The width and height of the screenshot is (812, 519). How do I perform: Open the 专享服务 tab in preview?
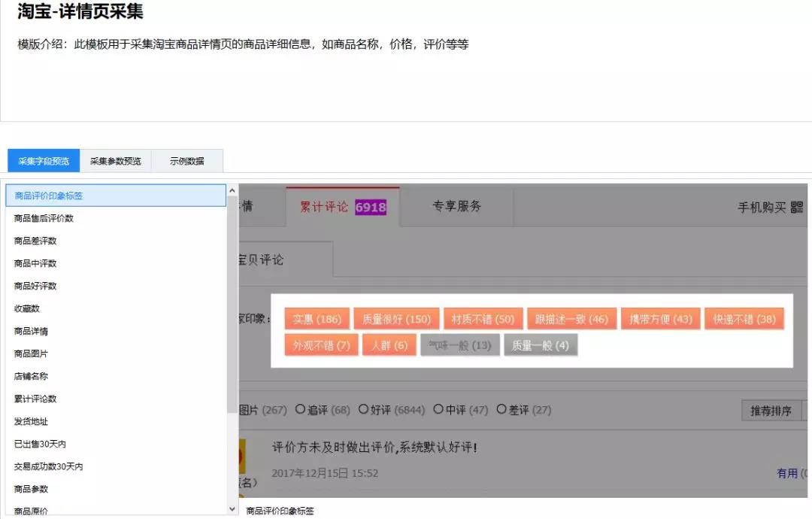457,206
